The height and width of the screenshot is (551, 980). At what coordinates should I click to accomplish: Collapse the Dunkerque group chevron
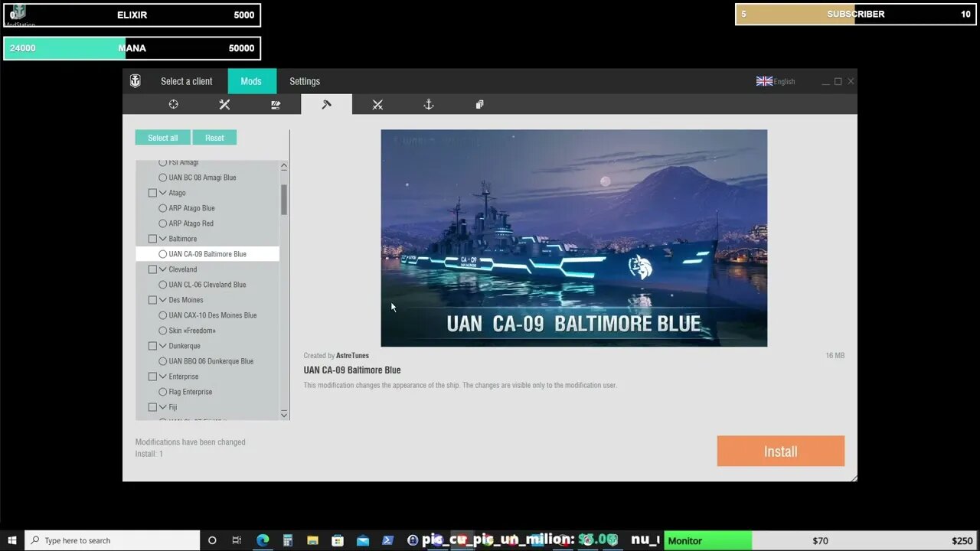tap(162, 346)
